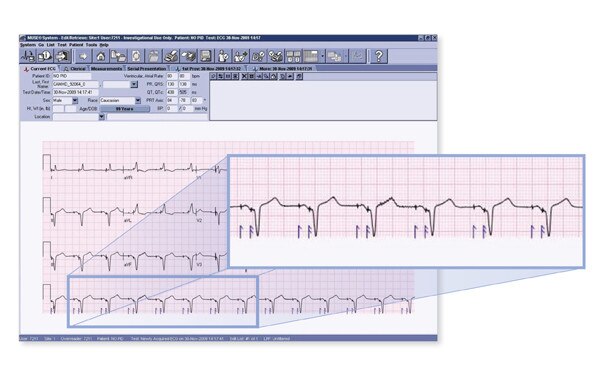This screenshot has height=367, width=595.
Task: Open the Help question mark icon
Action: point(378,57)
